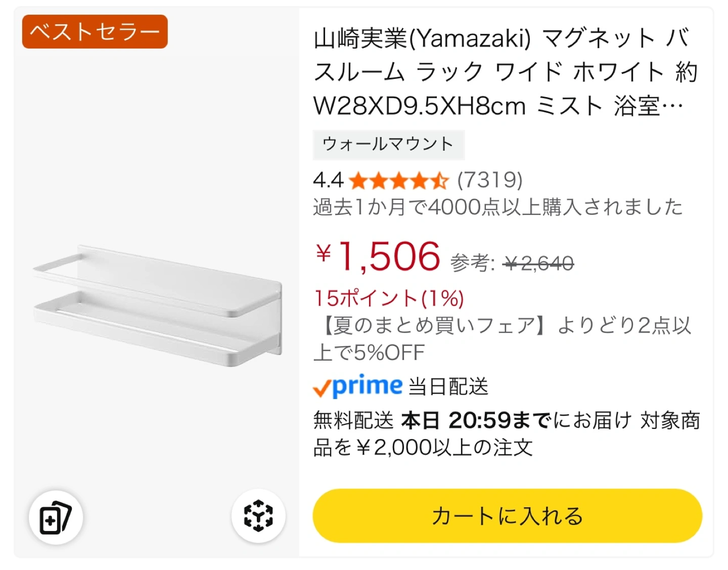
Task: Click the 無料配送 delivery text
Action: pos(353,420)
